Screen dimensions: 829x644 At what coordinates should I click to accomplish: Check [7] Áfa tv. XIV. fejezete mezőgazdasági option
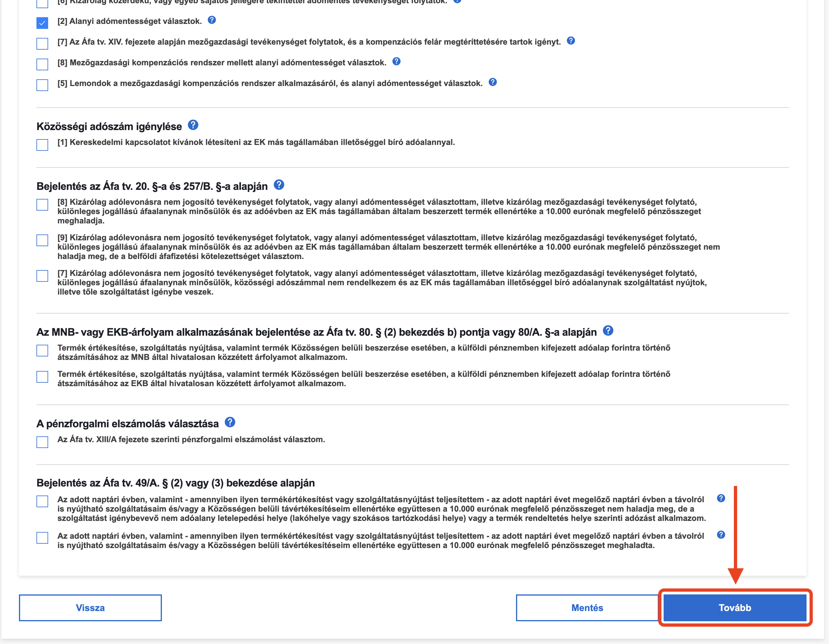tap(42, 44)
